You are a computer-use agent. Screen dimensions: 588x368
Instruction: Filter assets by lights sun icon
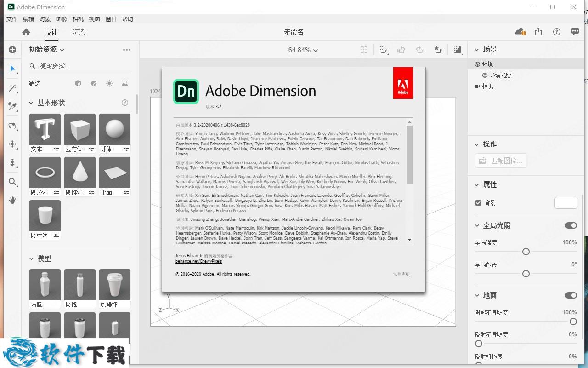click(109, 83)
